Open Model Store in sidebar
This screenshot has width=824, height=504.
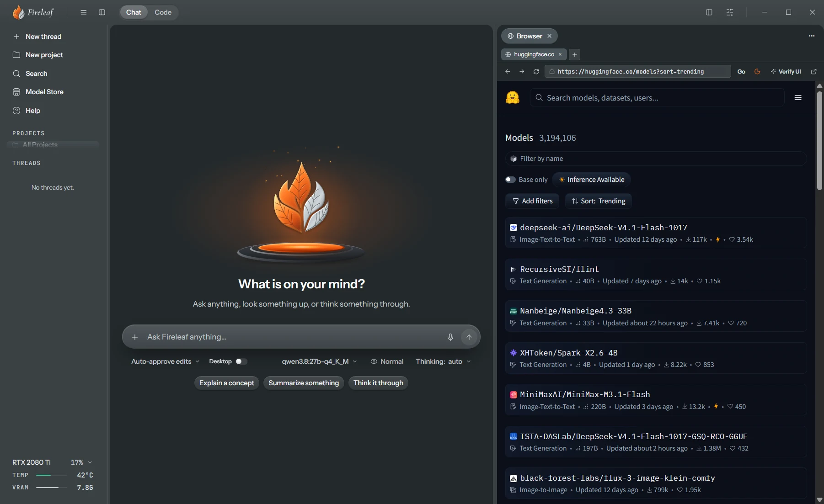pos(44,92)
